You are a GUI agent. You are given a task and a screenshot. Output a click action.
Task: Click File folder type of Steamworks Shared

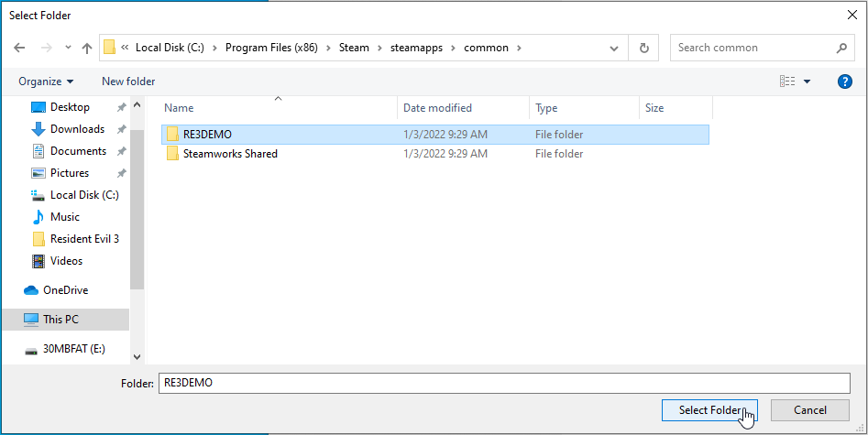[559, 153]
